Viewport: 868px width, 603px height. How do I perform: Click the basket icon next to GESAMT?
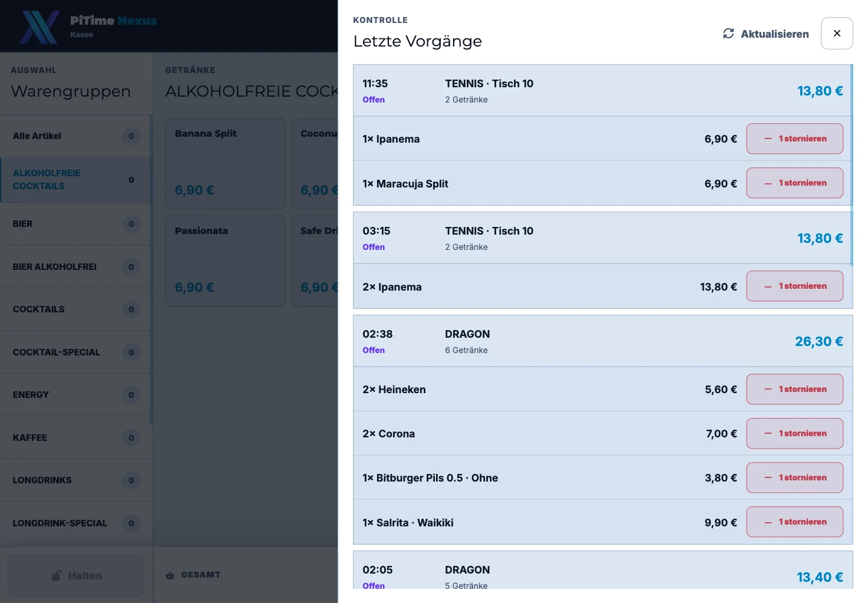pyautogui.click(x=170, y=575)
